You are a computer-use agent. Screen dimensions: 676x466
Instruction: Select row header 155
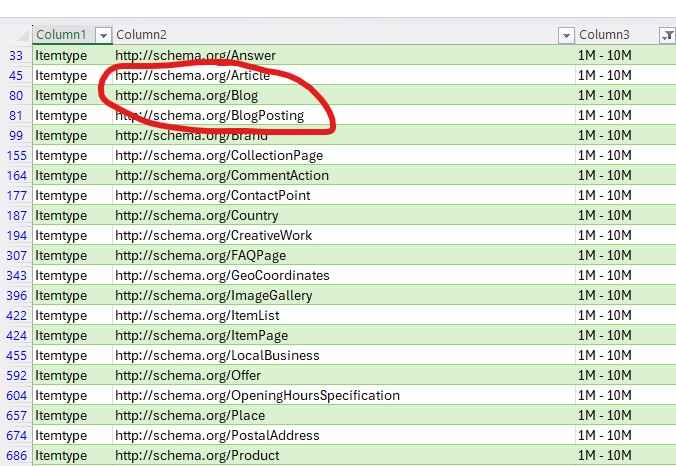coord(16,155)
